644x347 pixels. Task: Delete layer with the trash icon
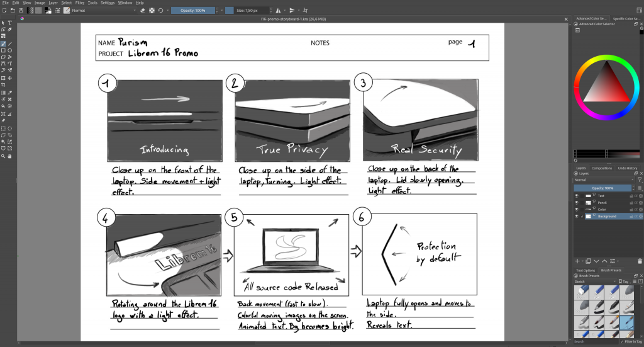pyautogui.click(x=640, y=261)
